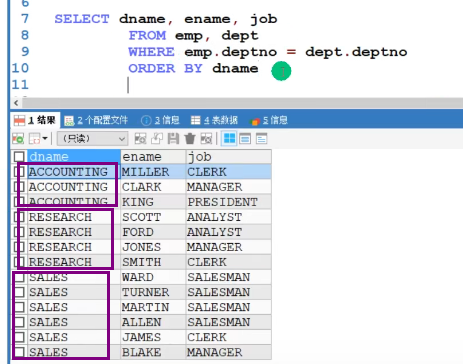Screen dimensions: 463x364
Task: Select the TURNER ename cell
Action: (153, 292)
